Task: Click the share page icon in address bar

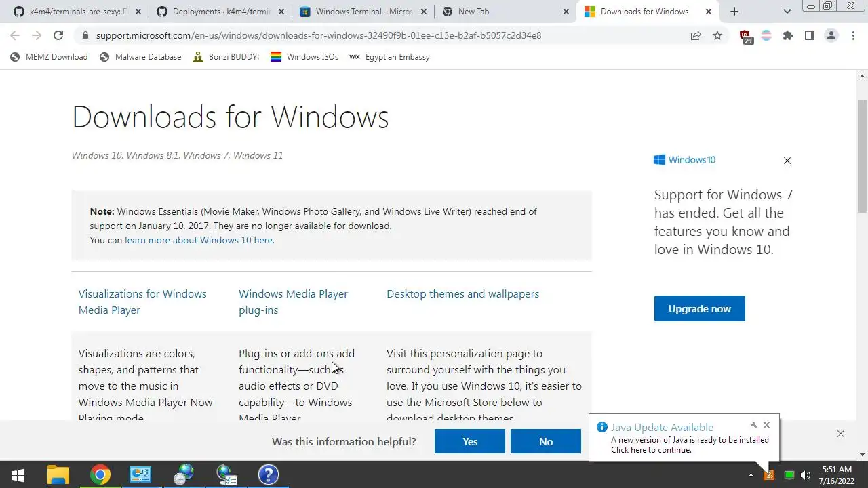Action: [x=696, y=35]
